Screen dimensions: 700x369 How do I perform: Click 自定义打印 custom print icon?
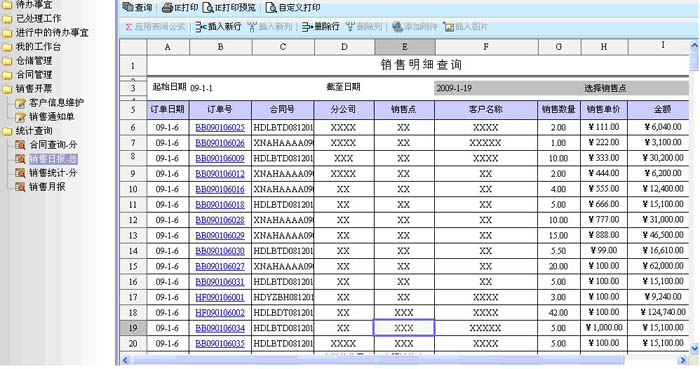click(x=271, y=8)
